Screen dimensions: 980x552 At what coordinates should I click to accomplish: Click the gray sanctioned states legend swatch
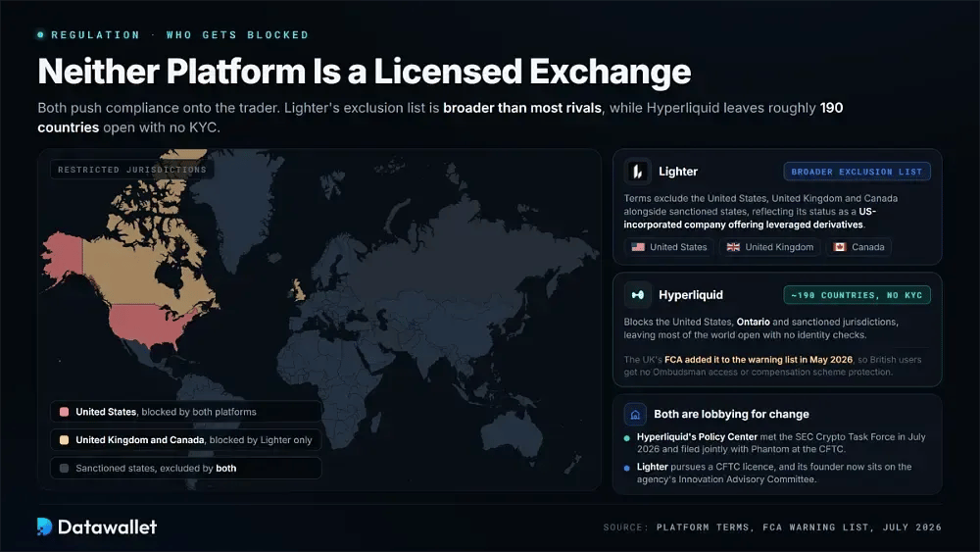pyautogui.click(x=64, y=469)
